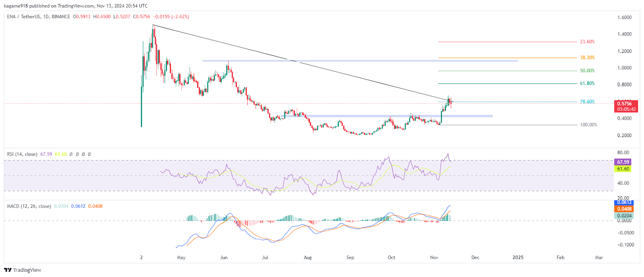
Task: Select the 61.80% Fibonacci level label
Action: tap(587, 83)
